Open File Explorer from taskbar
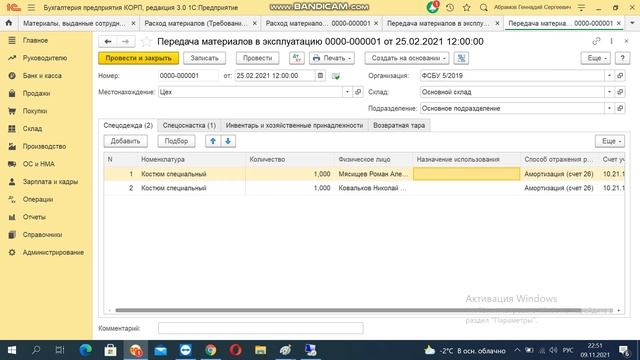 pos(260,350)
